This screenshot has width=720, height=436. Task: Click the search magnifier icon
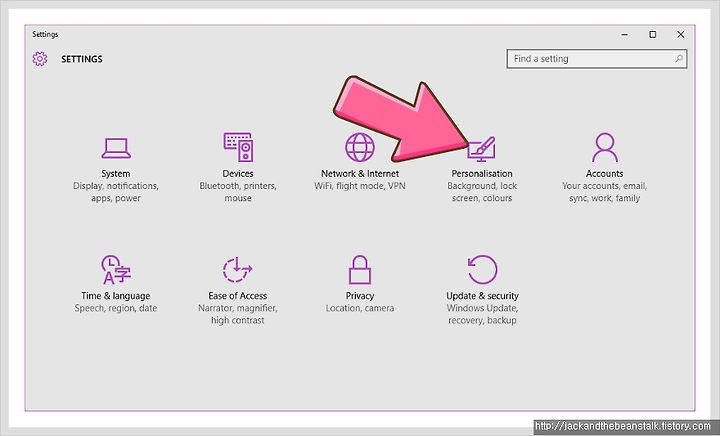(678, 59)
